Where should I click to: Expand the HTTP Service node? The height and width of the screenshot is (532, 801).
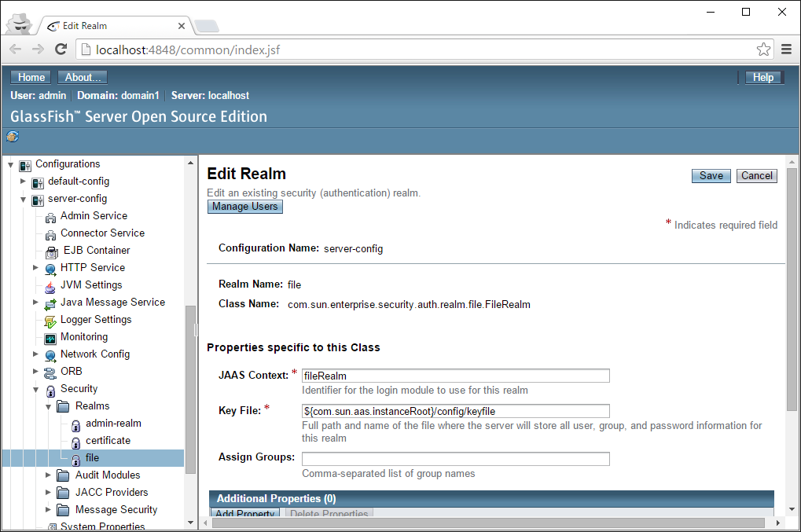[35, 267]
